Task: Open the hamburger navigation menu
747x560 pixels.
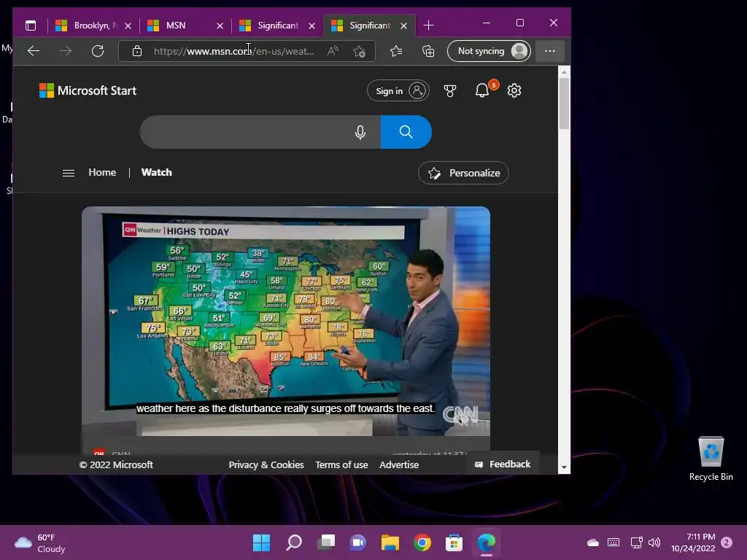Action: click(68, 173)
